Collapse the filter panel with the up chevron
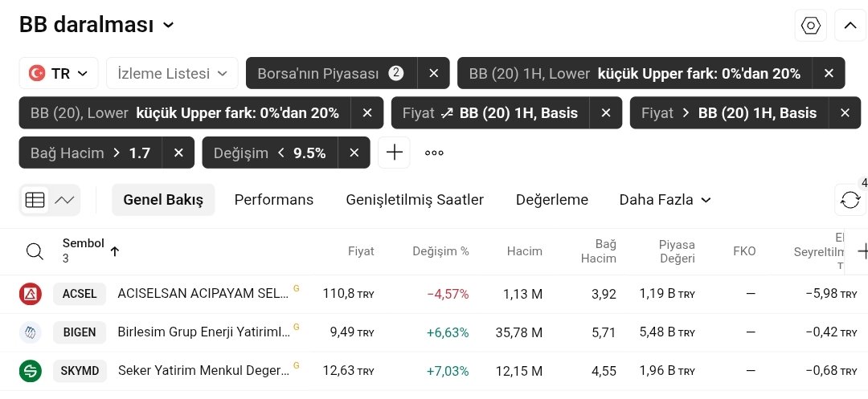The width and height of the screenshot is (868, 399). (850, 26)
